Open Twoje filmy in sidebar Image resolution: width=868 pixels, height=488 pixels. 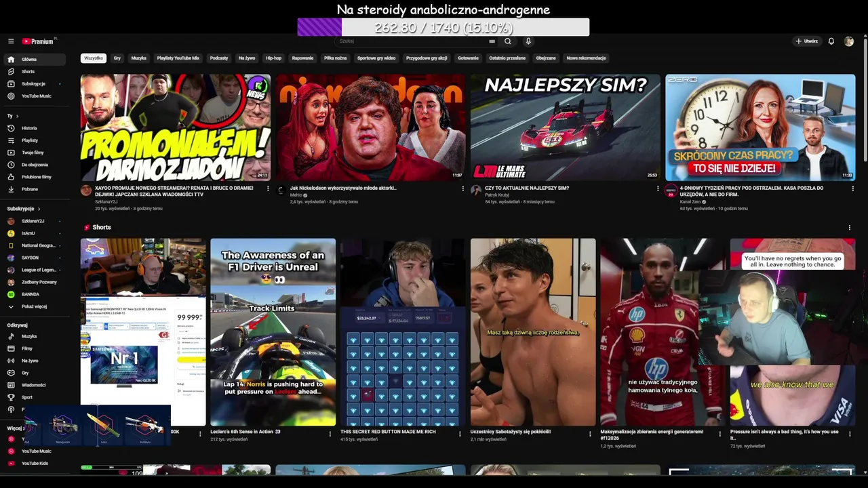(36, 152)
